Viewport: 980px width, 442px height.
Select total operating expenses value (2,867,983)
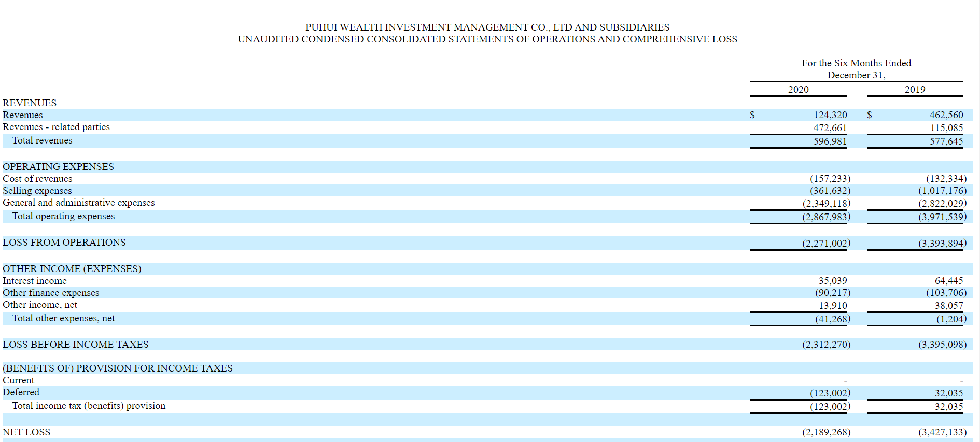tap(827, 217)
